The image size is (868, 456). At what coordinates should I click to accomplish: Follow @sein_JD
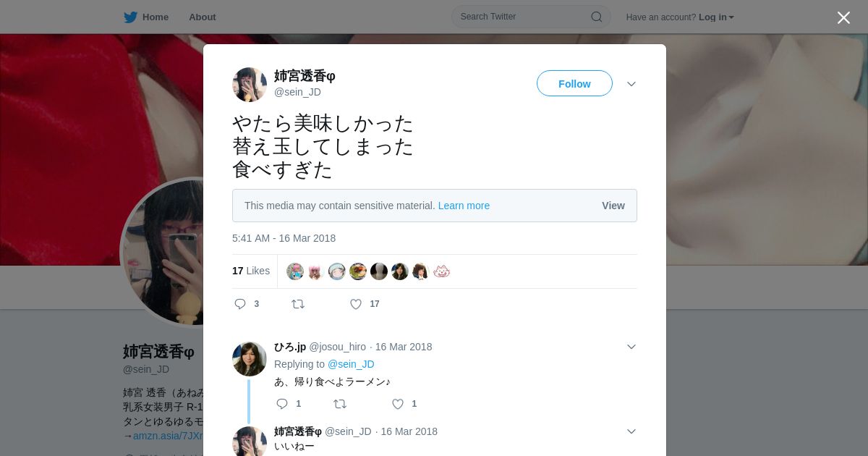574,83
